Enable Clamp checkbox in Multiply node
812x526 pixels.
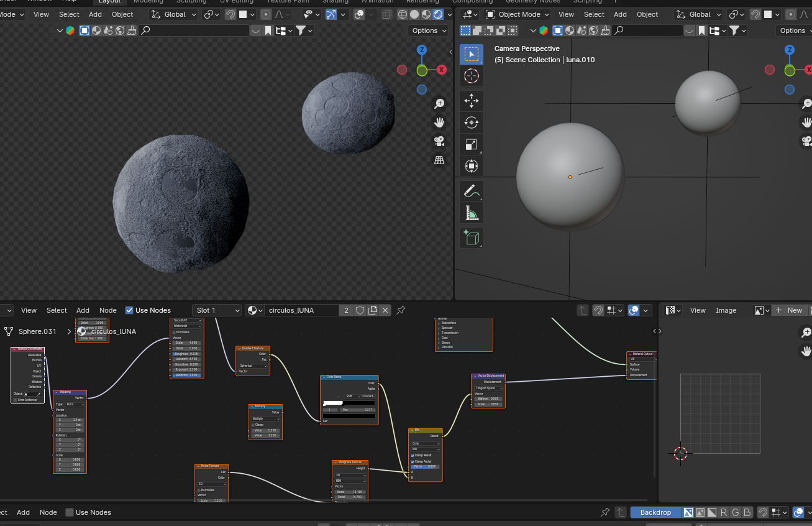pyautogui.click(x=253, y=425)
